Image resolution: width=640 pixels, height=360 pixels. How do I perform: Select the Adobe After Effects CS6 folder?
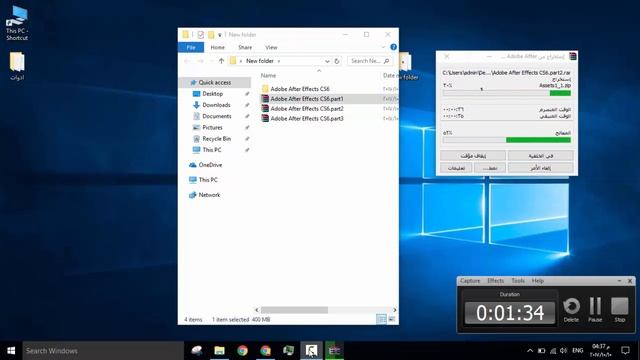[300, 89]
